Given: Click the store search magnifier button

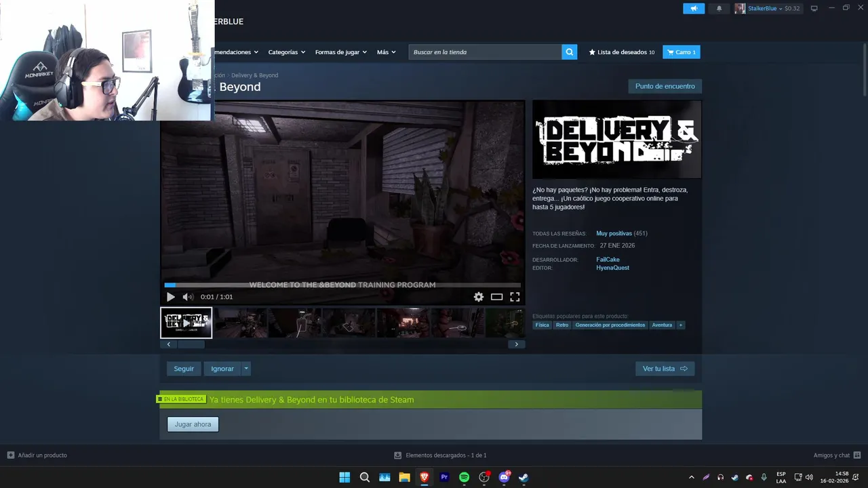Looking at the screenshot, I should click(570, 52).
